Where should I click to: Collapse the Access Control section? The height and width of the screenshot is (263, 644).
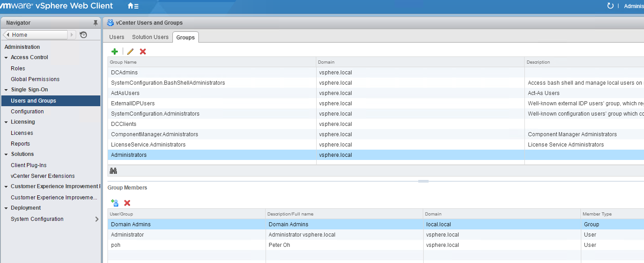click(6, 57)
